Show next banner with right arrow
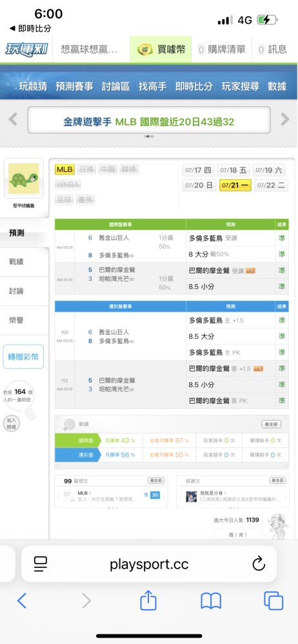 (285, 120)
